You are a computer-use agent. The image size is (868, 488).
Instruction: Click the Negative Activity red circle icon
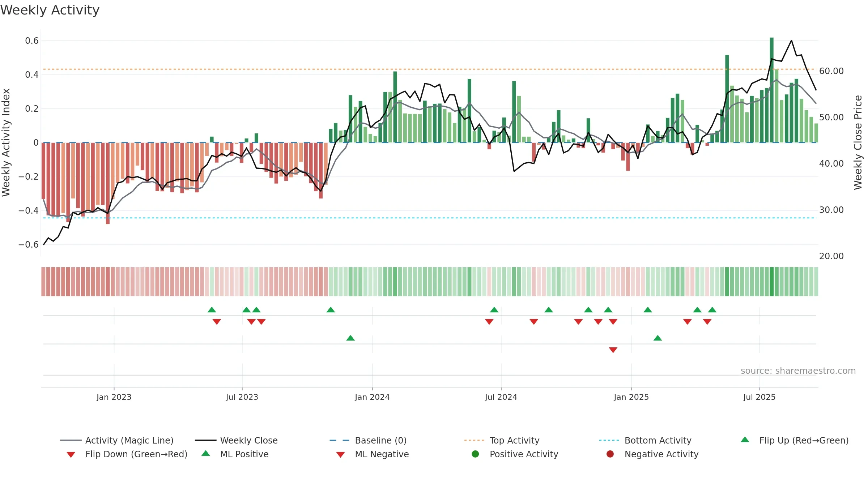(x=610, y=454)
